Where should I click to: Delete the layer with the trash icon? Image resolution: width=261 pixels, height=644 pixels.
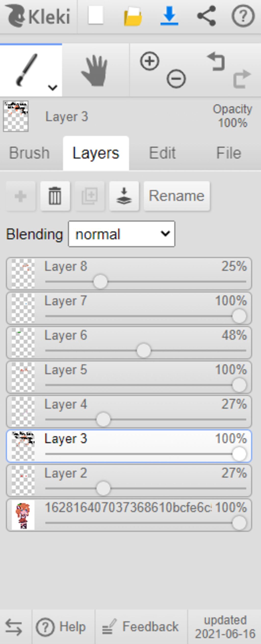tap(55, 196)
